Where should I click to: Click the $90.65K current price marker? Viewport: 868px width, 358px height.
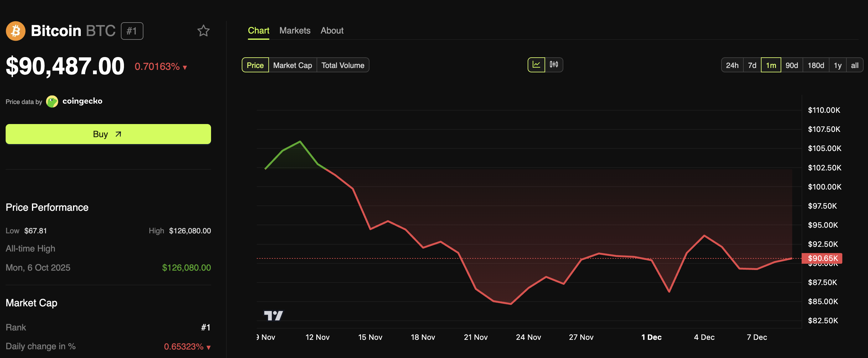[x=822, y=258]
